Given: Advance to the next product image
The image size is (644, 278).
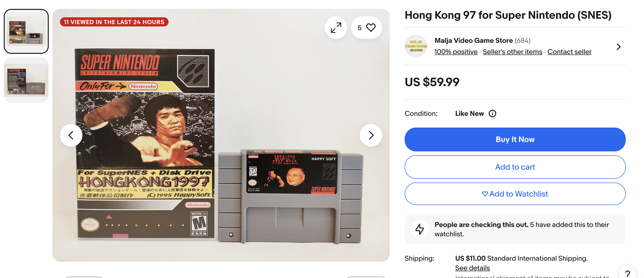Looking at the screenshot, I should [x=371, y=135].
